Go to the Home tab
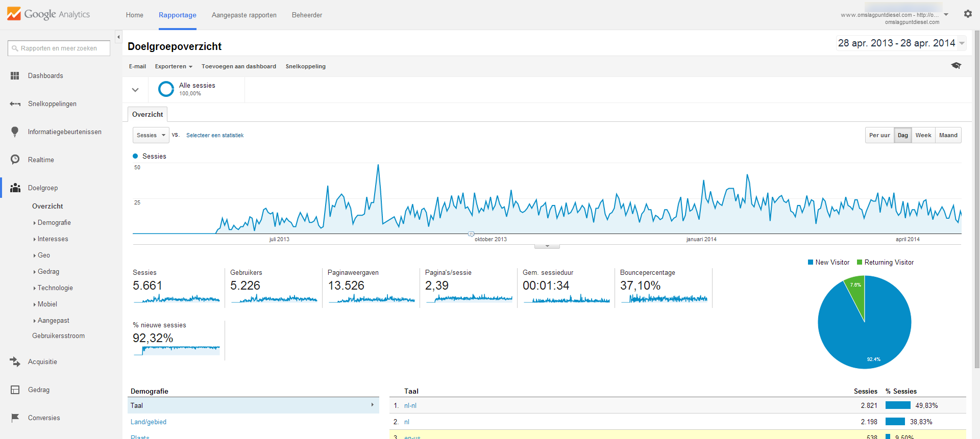The width and height of the screenshot is (980, 439). (x=135, y=15)
